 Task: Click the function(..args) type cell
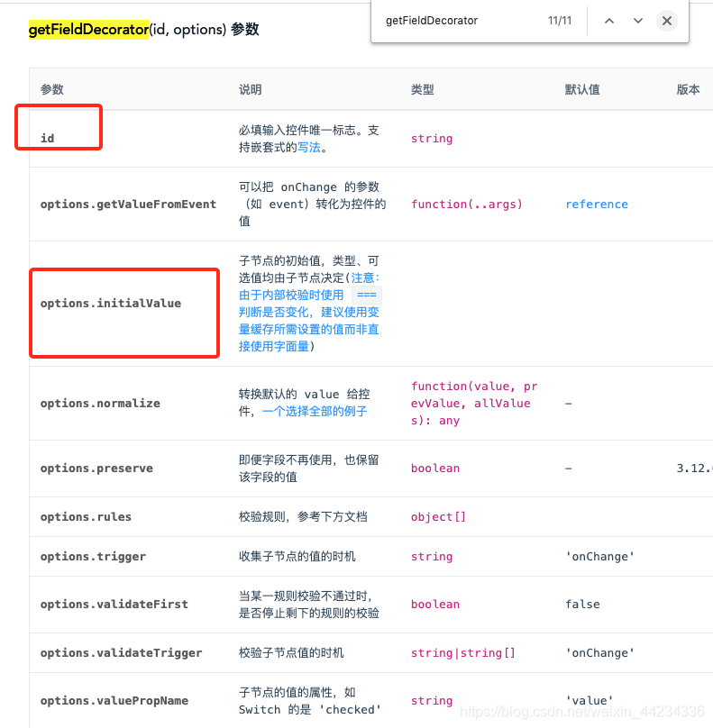467,205
